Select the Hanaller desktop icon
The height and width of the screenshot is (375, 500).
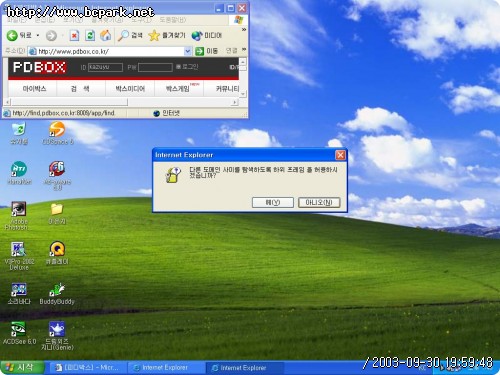pyautogui.click(x=19, y=173)
